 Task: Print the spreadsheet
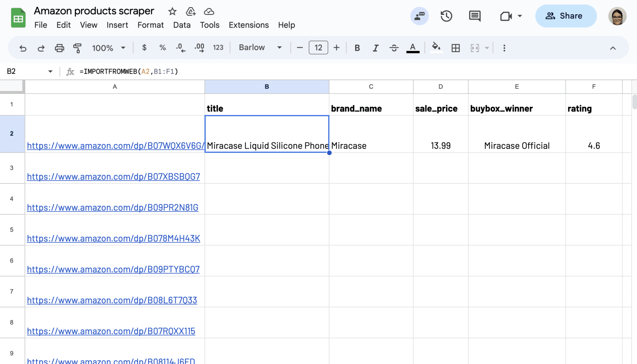59,48
